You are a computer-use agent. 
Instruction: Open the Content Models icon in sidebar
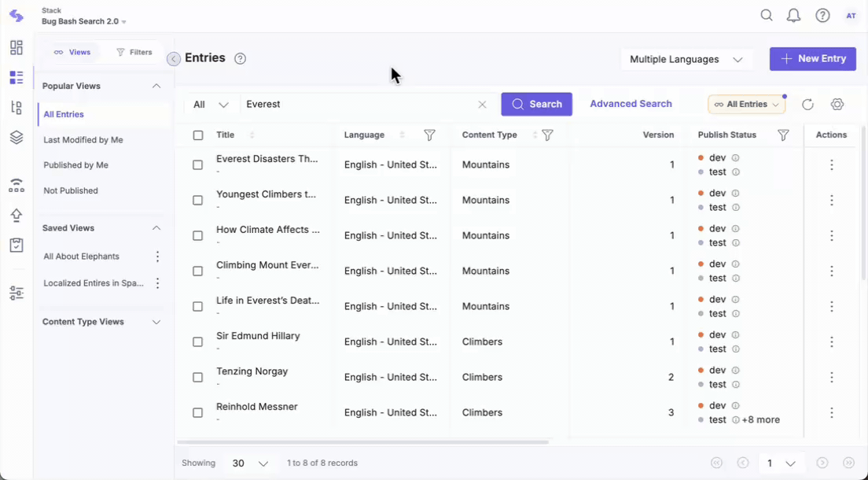coord(17,108)
